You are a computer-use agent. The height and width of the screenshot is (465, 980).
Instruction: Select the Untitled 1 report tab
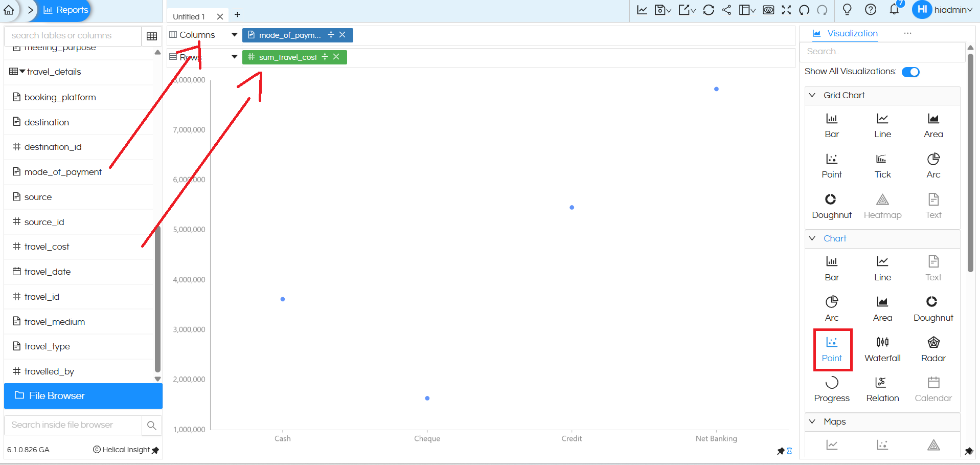[x=189, y=16]
